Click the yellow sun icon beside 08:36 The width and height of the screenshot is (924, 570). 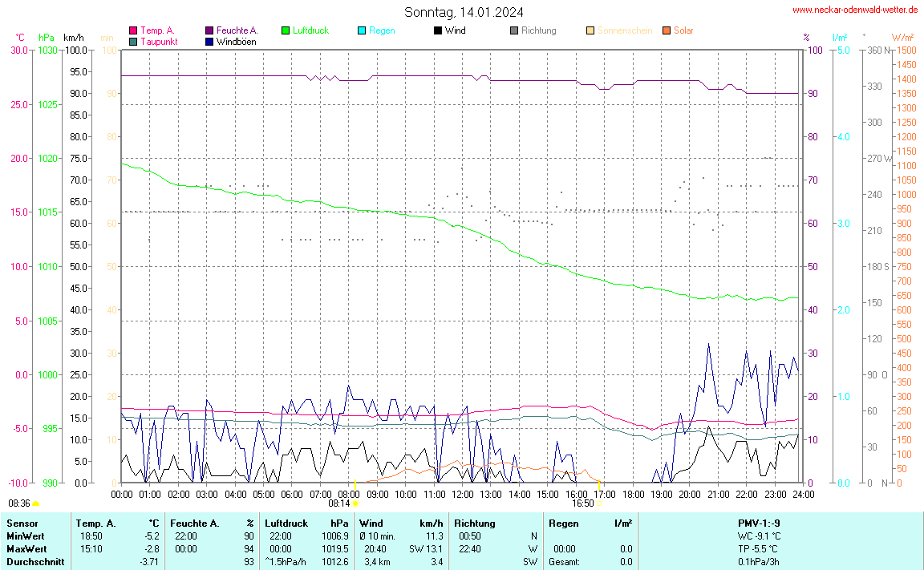point(36,503)
